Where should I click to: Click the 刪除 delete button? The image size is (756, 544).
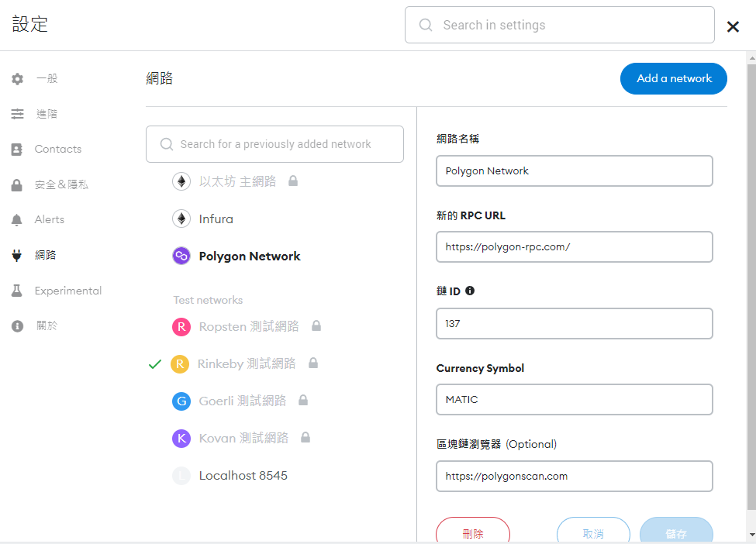click(x=473, y=532)
